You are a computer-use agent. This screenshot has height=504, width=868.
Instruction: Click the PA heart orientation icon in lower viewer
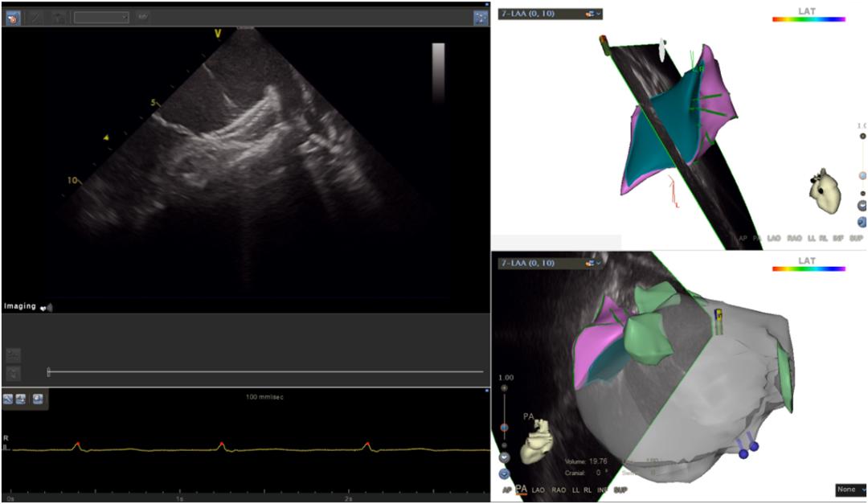[536, 440]
